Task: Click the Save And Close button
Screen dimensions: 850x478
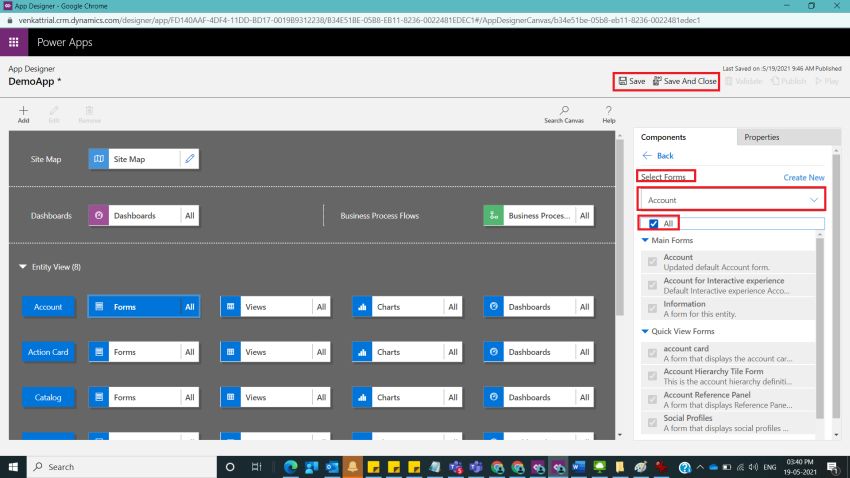Action: point(685,81)
